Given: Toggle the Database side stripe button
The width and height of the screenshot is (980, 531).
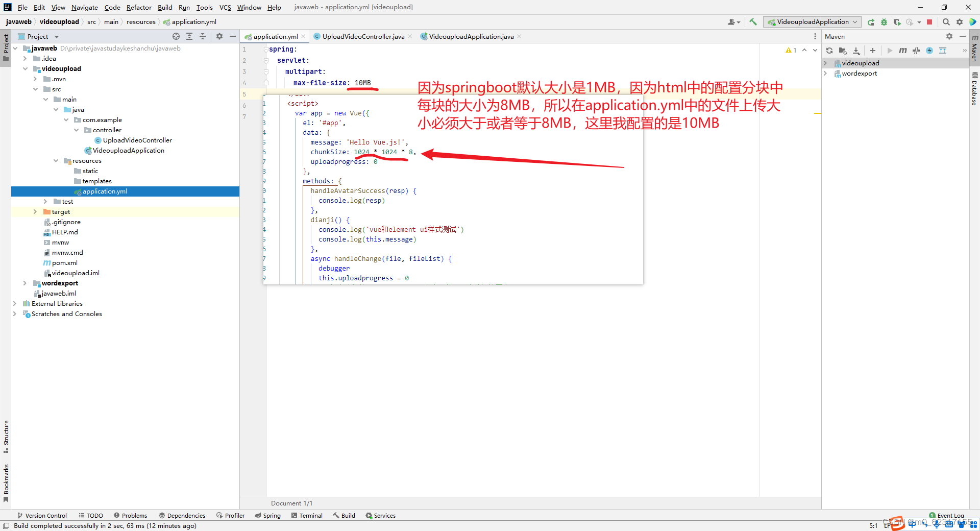Looking at the screenshot, I should tap(974, 89).
